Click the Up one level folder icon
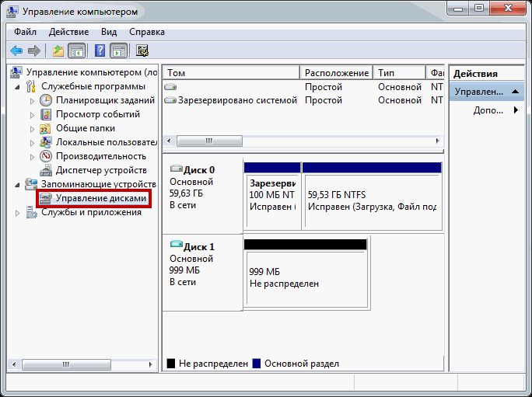The image size is (532, 397). pyautogui.click(x=58, y=51)
